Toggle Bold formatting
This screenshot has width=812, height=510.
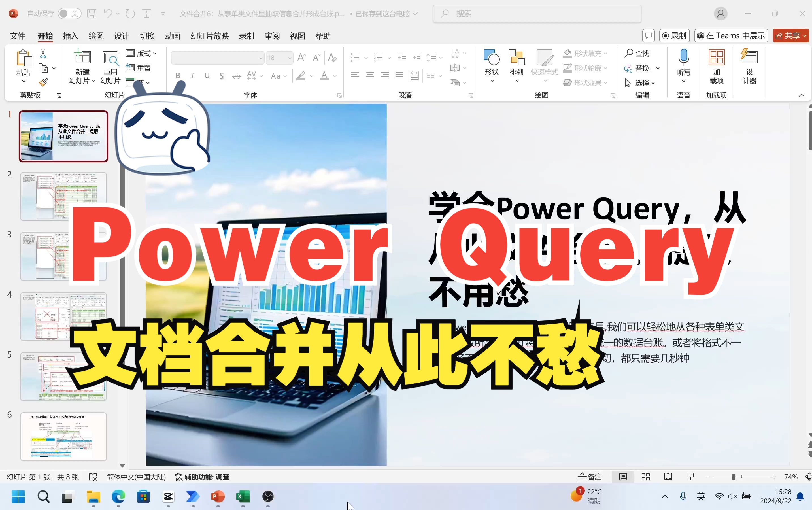[178, 76]
